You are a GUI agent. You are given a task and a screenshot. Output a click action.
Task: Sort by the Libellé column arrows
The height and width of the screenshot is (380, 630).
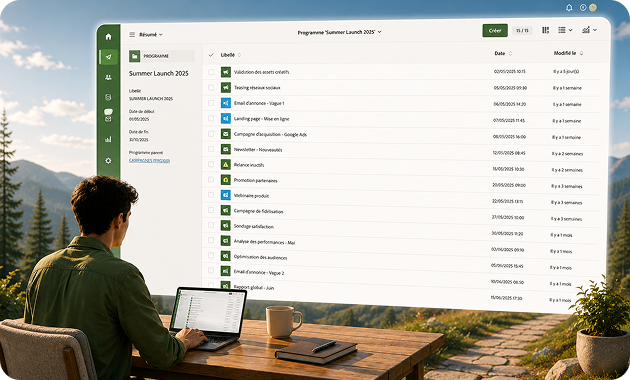[x=239, y=55]
